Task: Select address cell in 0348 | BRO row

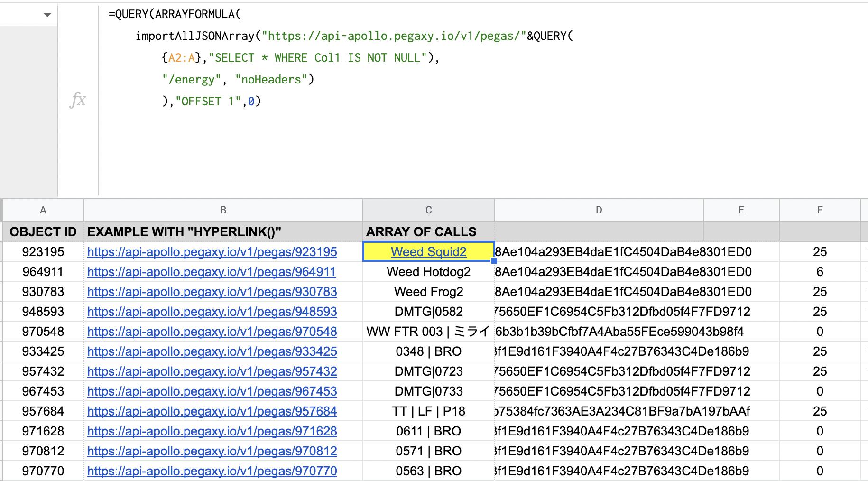Action: click(599, 351)
